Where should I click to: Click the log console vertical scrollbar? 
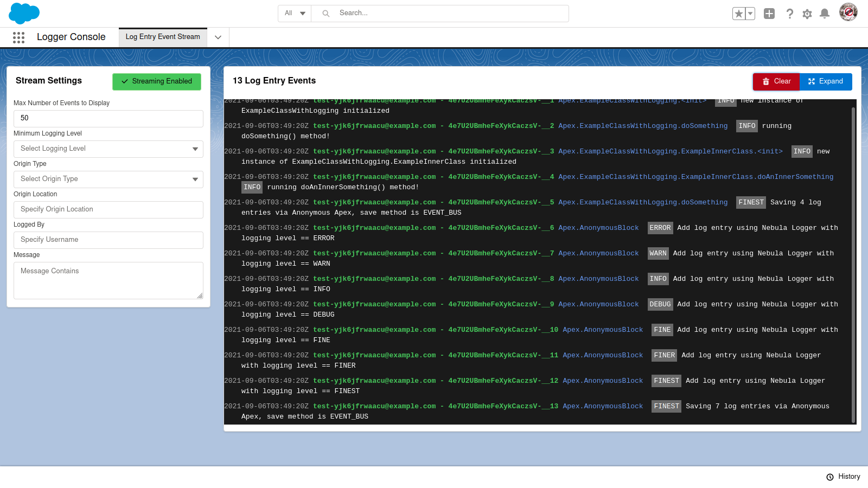853,260
